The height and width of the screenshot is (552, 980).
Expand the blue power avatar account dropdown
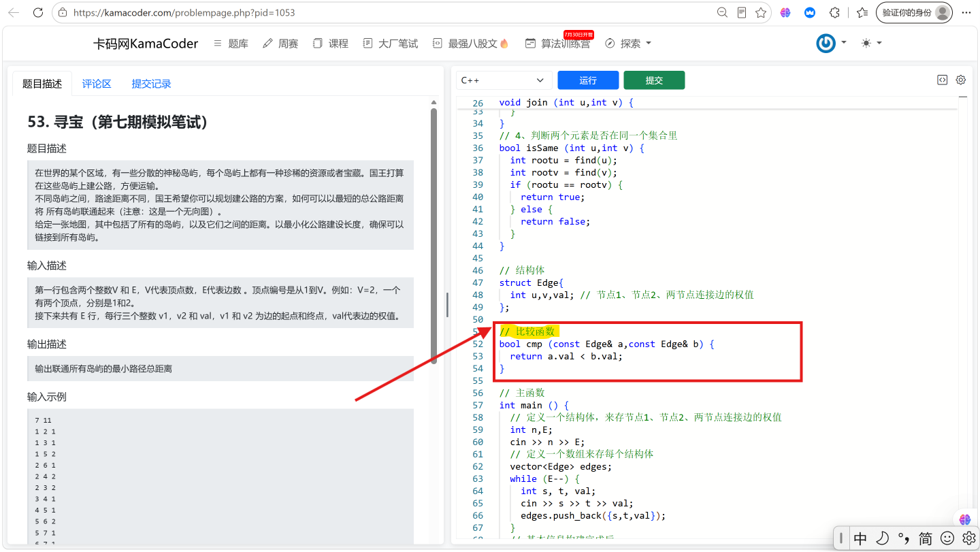(832, 43)
